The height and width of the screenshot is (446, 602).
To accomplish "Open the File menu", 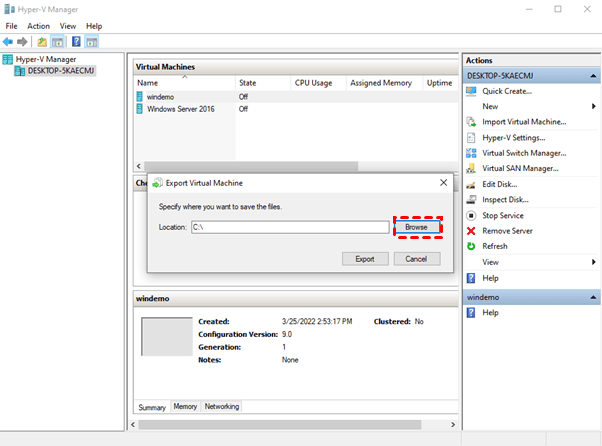I will click(x=12, y=26).
